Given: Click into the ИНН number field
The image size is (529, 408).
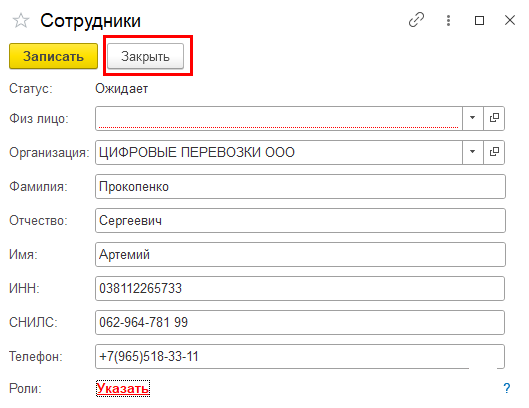Looking at the screenshot, I should pyautogui.click(x=300, y=289).
